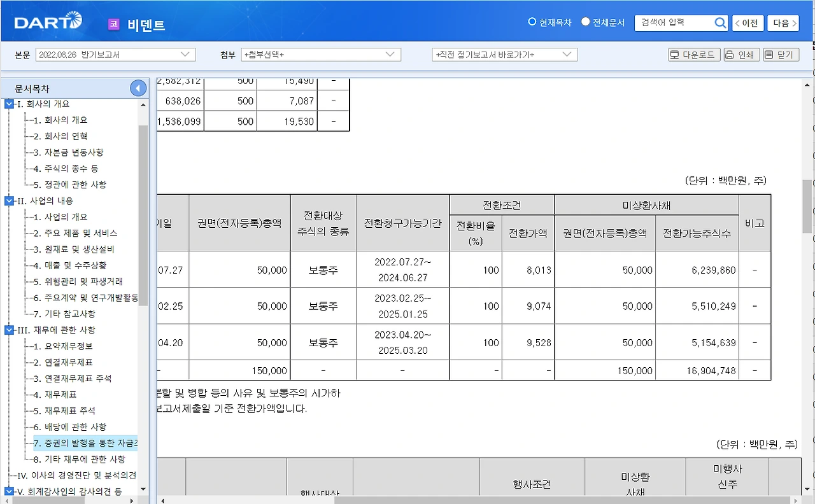Open 3. 연결재무제표 주석
Image resolution: width=815 pixels, height=504 pixels.
pos(73,379)
